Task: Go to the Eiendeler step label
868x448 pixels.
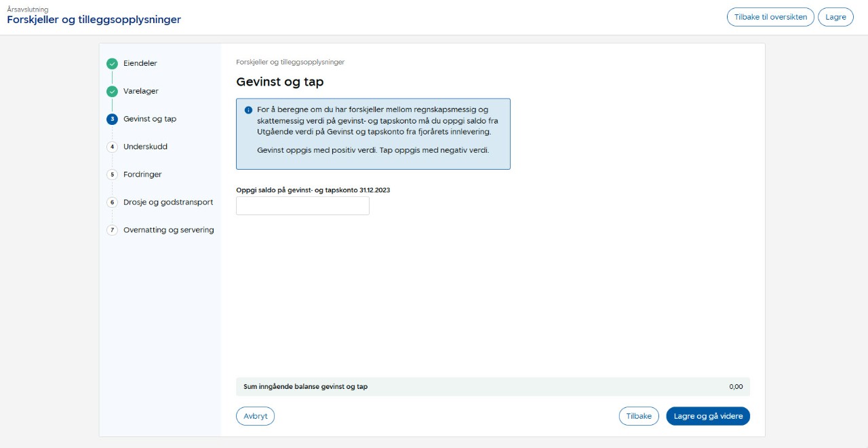Action: 140,64
